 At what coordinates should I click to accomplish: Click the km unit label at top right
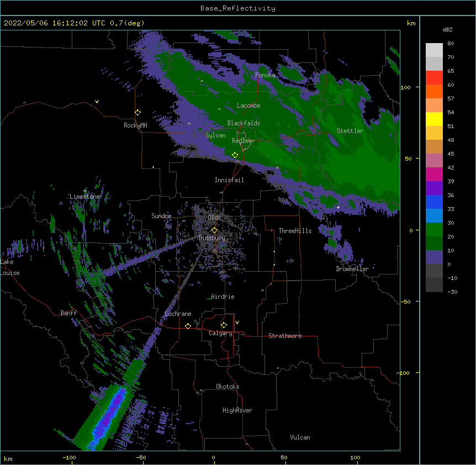click(x=411, y=23)
